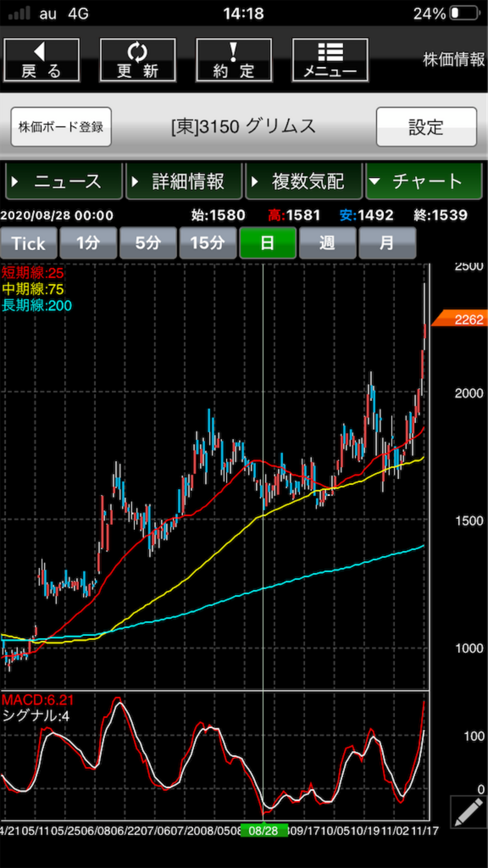Tap the date 2020/08/28 00:00 readout
The image size is (488, 868).
[x=57, y=216]
